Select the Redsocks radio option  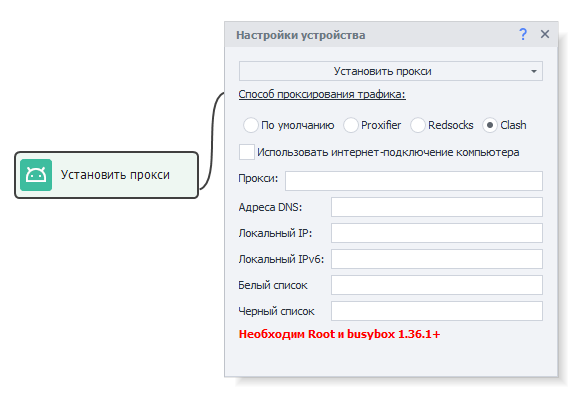[x=418, y=125]
